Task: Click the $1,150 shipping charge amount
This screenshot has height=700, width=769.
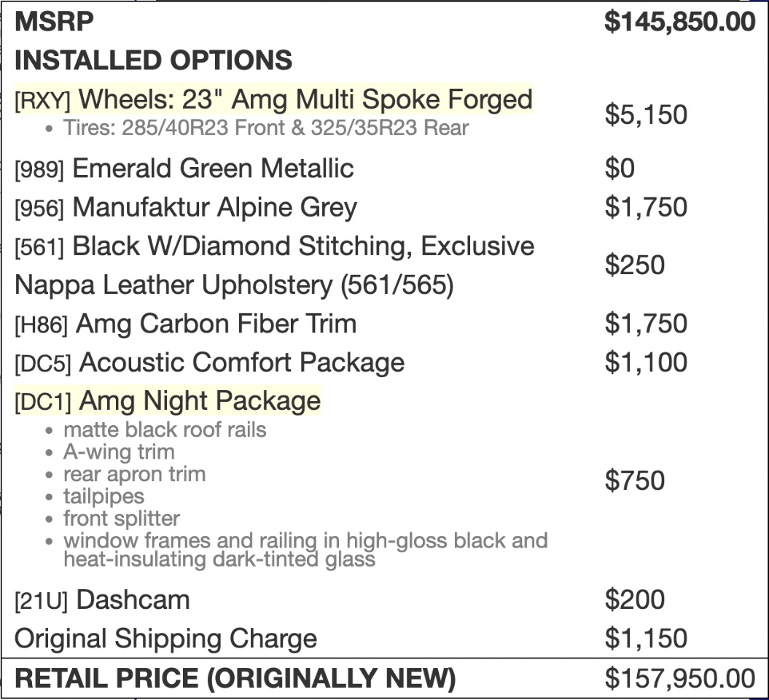Action: (646, 639)
